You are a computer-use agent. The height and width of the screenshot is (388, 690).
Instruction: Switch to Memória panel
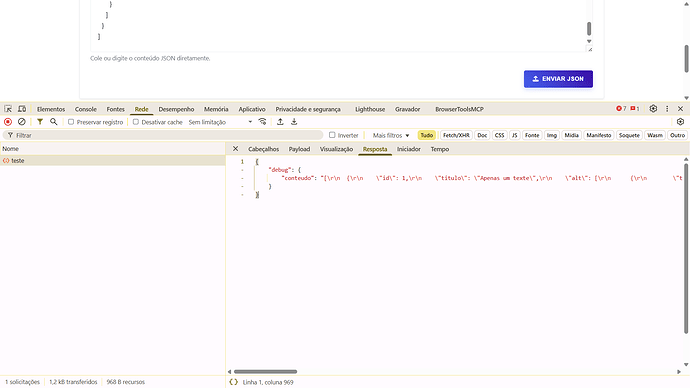coord(216,109)
